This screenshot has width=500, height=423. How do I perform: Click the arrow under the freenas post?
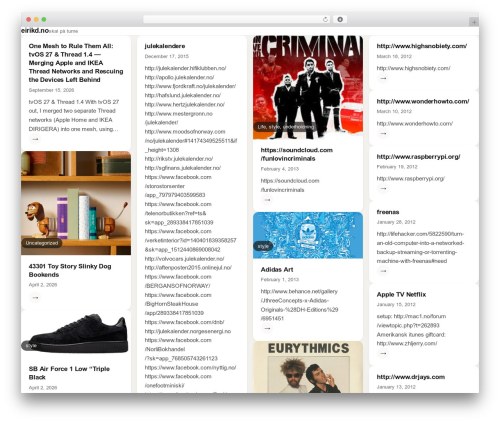point(383,271)
